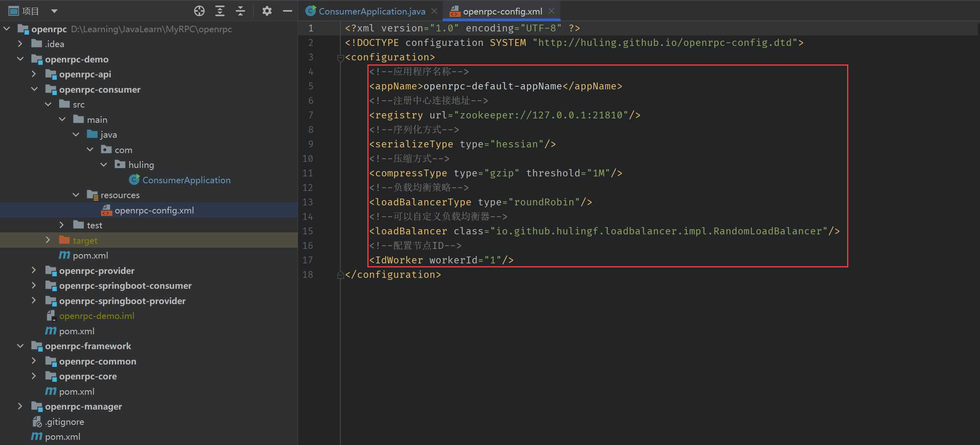Click the serializeType hessian value
Screen dimensions: 980x445
tap(517, 144)
